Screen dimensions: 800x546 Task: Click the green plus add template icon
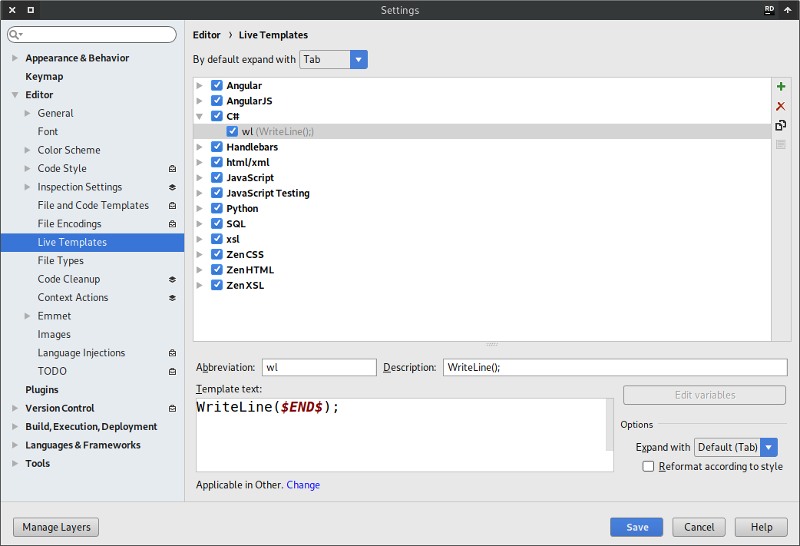tap(781, 87)
